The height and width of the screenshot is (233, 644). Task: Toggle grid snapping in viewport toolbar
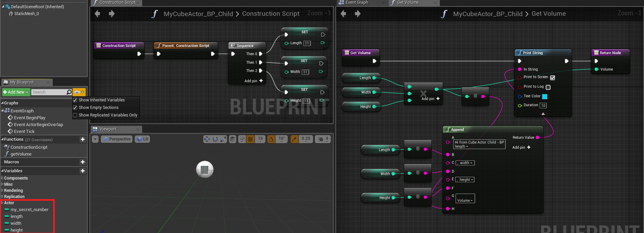point(250,139)
